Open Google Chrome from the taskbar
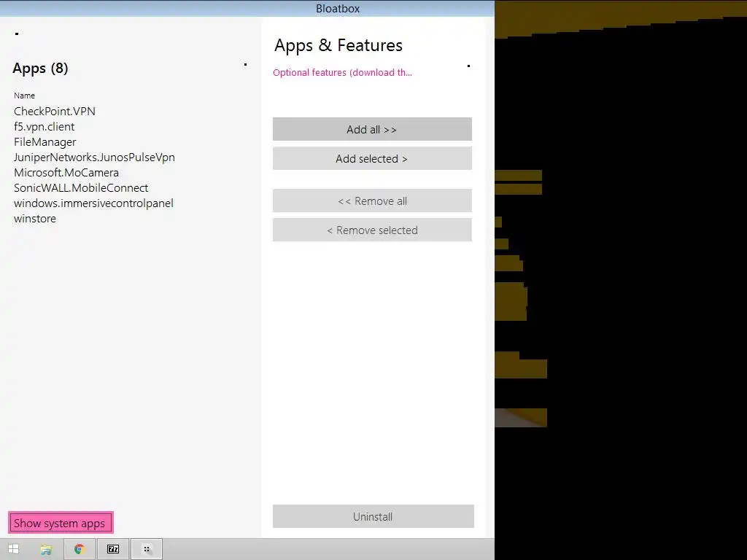Screen dimensions: 747x560 (x=80, y=550)
